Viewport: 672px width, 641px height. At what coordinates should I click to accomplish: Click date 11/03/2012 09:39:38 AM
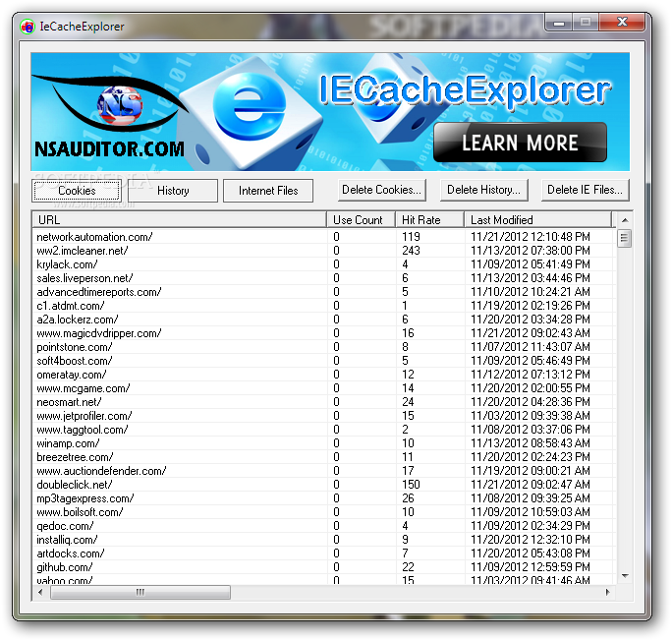point(531,416)
